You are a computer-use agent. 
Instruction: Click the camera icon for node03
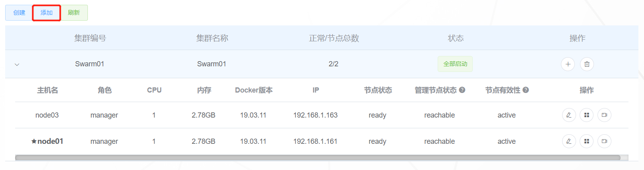[604, 115]
